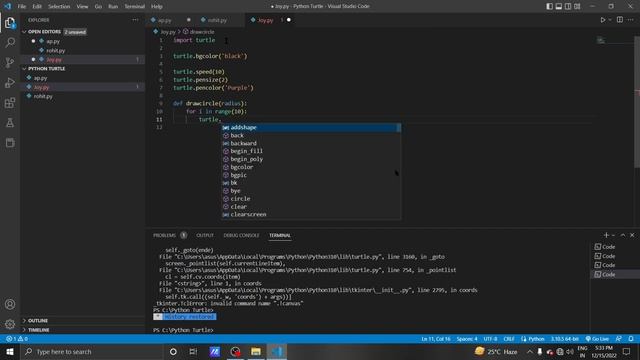Change indentation via Spaces: 4
This screenshot has height=360, width=640.
pos(467,339)
